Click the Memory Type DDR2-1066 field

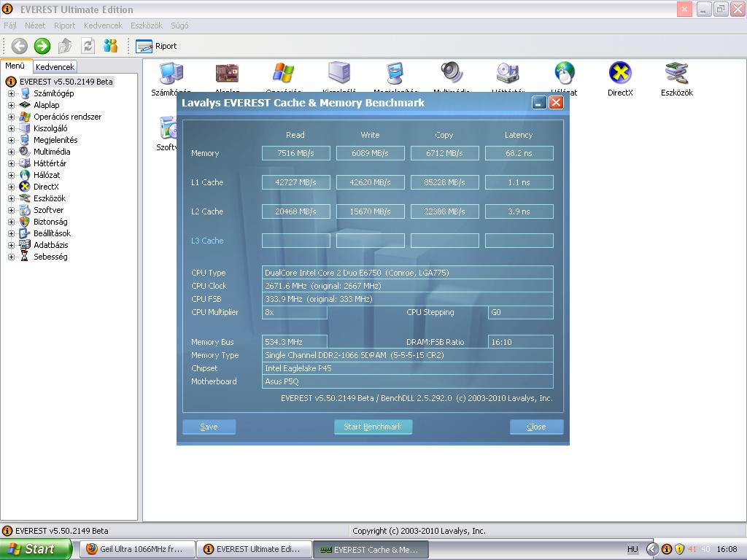pos(407,355)
